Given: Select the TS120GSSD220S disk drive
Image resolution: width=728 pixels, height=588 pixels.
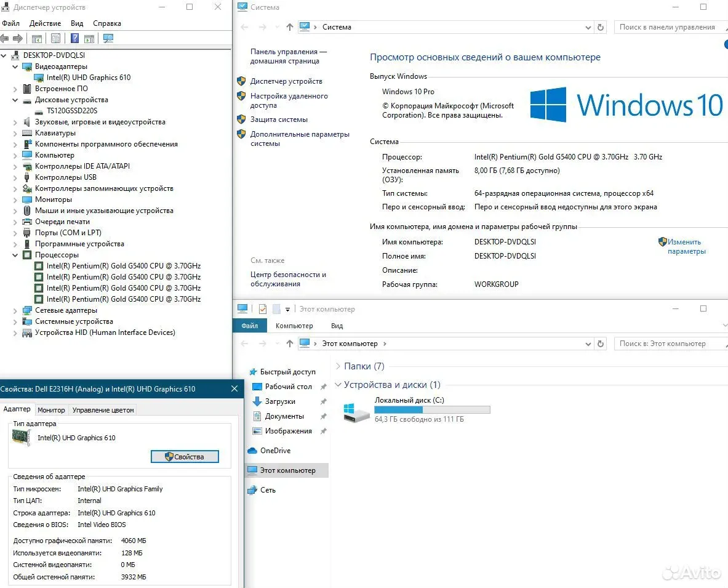Looking at the screenshot, I should 72,111.
